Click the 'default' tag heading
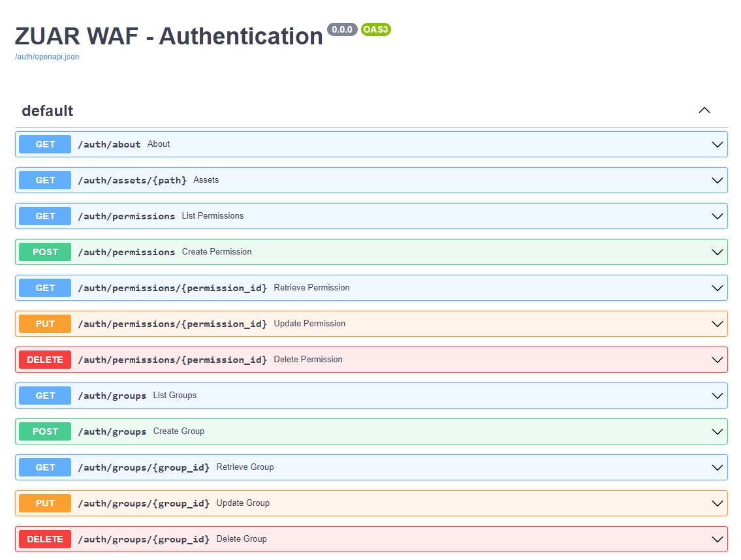 47,111
